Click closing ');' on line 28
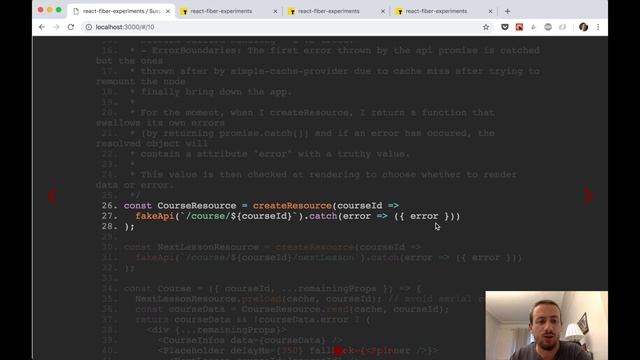 pos(129,226)
